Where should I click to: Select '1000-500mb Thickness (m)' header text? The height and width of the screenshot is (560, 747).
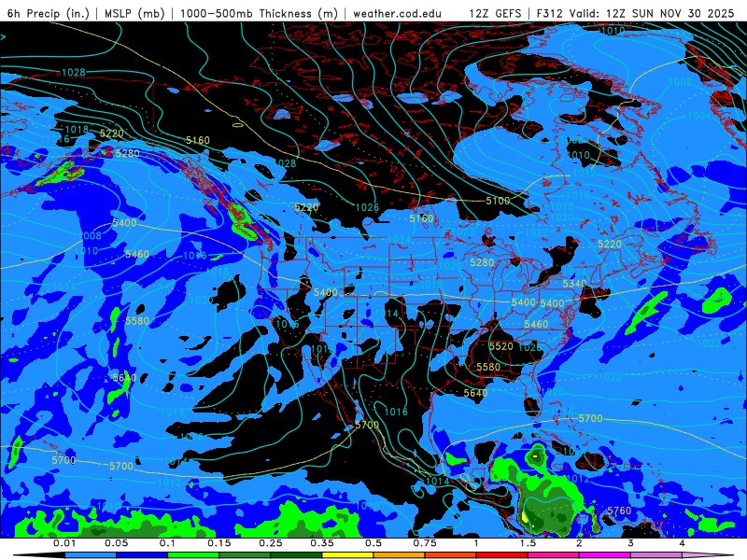click(259, 13)
